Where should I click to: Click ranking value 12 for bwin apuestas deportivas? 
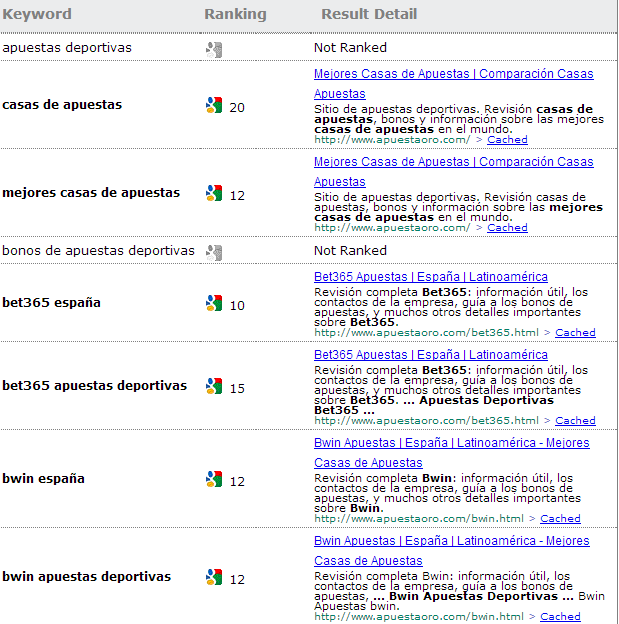pos(237,579)
